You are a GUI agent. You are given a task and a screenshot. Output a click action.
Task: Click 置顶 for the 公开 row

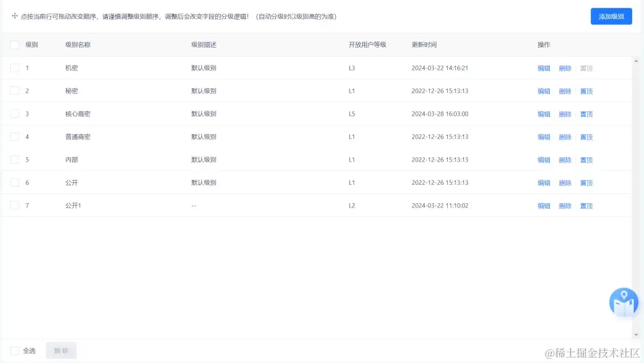[x=586, y=182]
